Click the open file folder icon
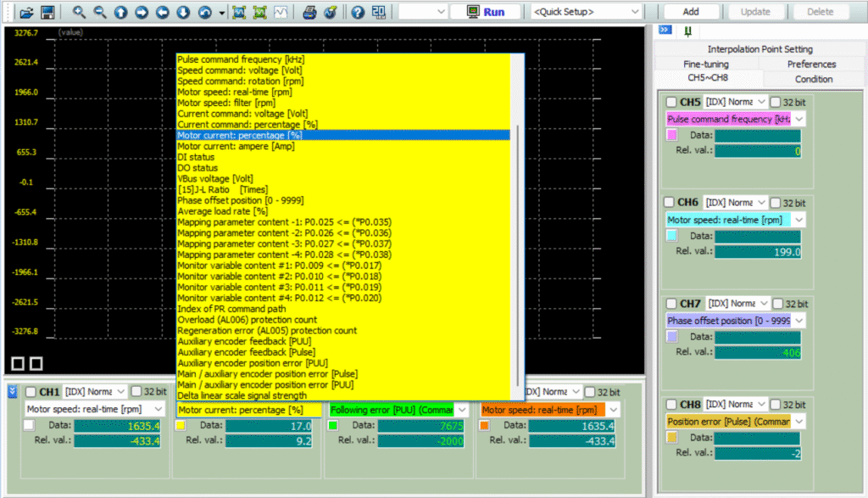Screen dimensions: 868x498 26,13
